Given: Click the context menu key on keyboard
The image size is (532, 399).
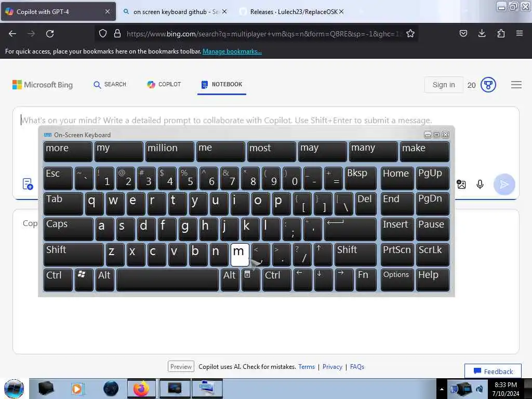Looking at the screenshot, I should (251, 280).
